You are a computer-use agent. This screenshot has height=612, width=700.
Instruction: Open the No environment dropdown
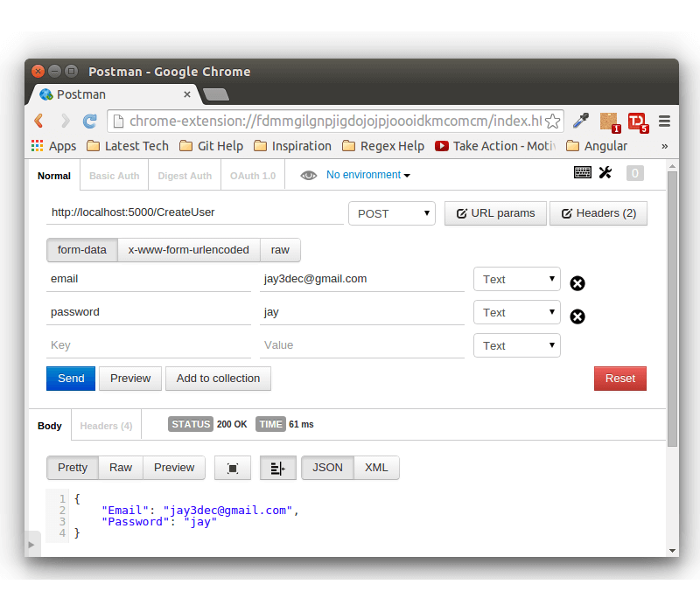click(367, 175)
